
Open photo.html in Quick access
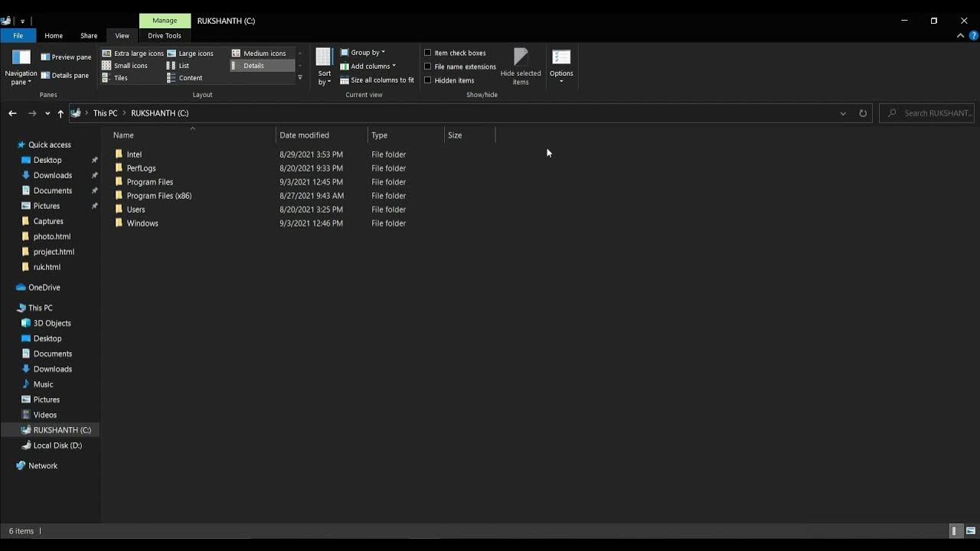pos(51,236)
